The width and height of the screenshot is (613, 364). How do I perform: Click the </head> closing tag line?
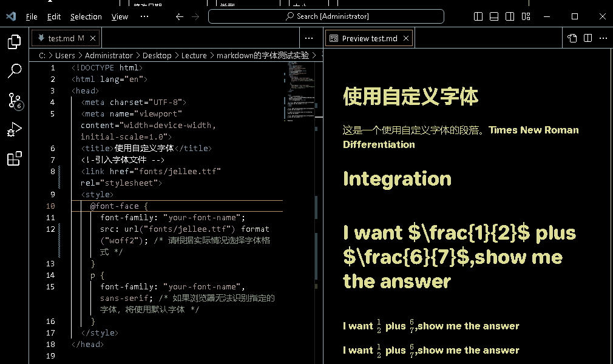[x=87, y=345]
